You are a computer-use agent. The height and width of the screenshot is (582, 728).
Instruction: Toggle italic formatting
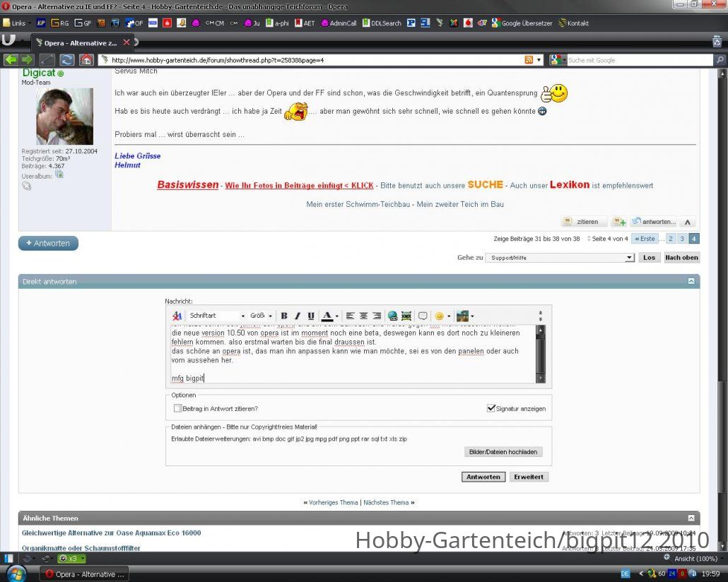point(298,316)
